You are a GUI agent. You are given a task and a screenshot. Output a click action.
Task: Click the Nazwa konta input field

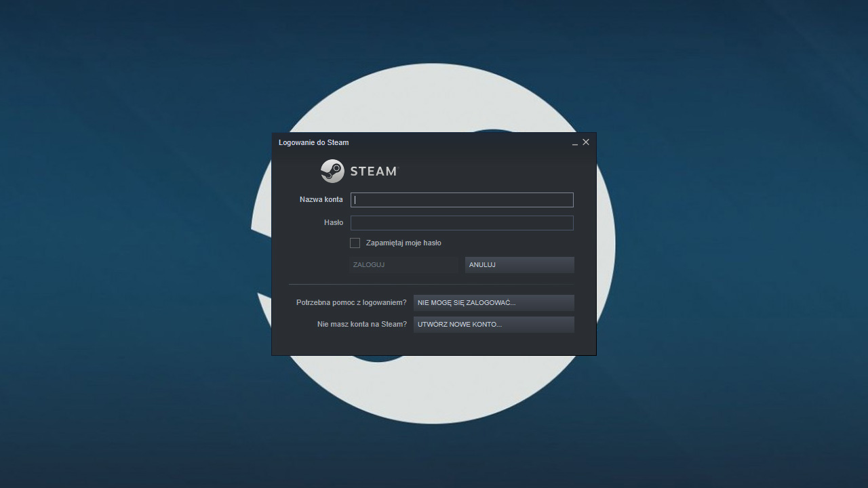(462, 200)
